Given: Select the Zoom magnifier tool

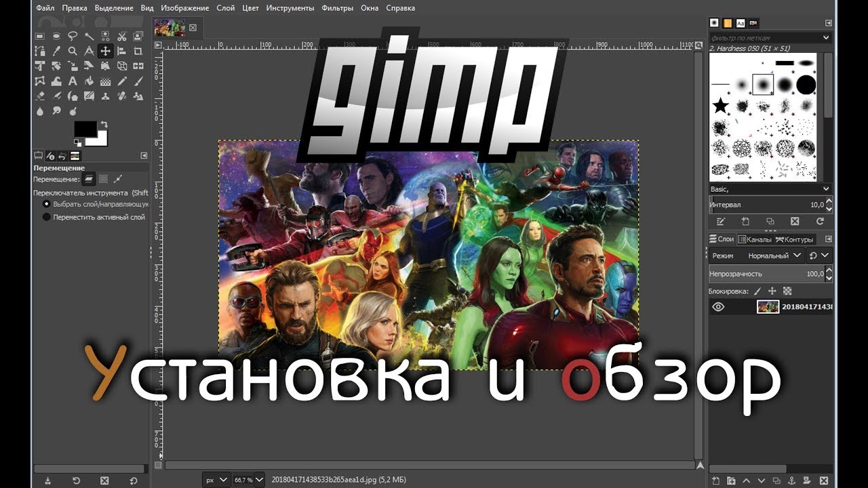Looking at the screenshot, I should 73,51.
